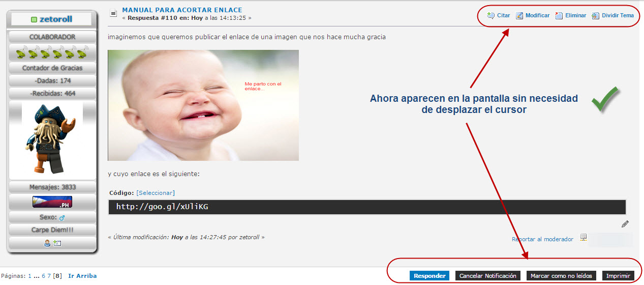Click the male gender symbol icon
Screen dimensions: 644x285
click(62, 217)
